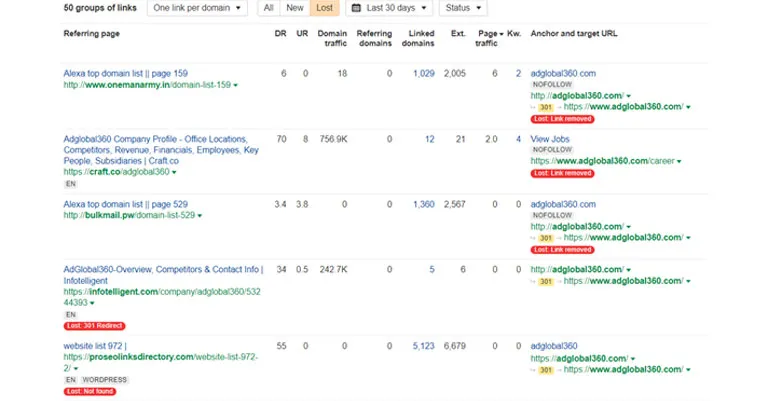768x401 pixels.
Task: Click the 'Lost: Not found' badge
Action: point(90,391)
